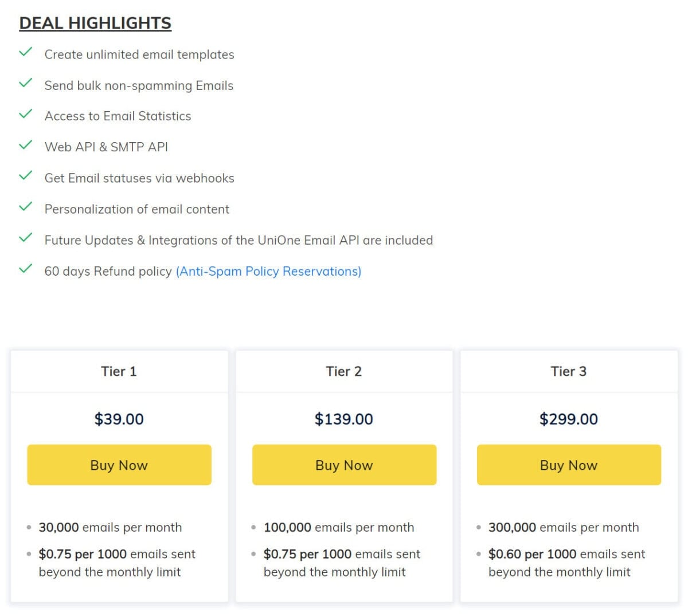Click the checkmark beside unlimited email templates

point(25,52)
